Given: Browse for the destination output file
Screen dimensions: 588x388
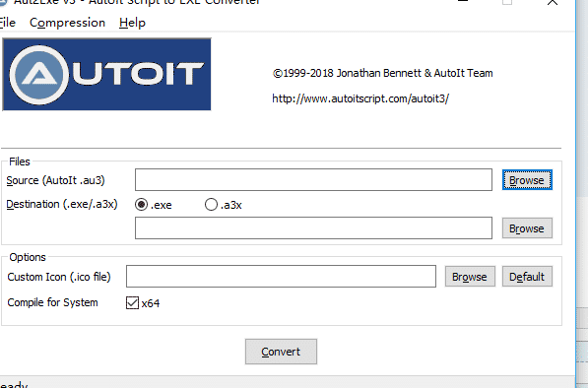Looking at the screenshot, I should tap(527, 228).
